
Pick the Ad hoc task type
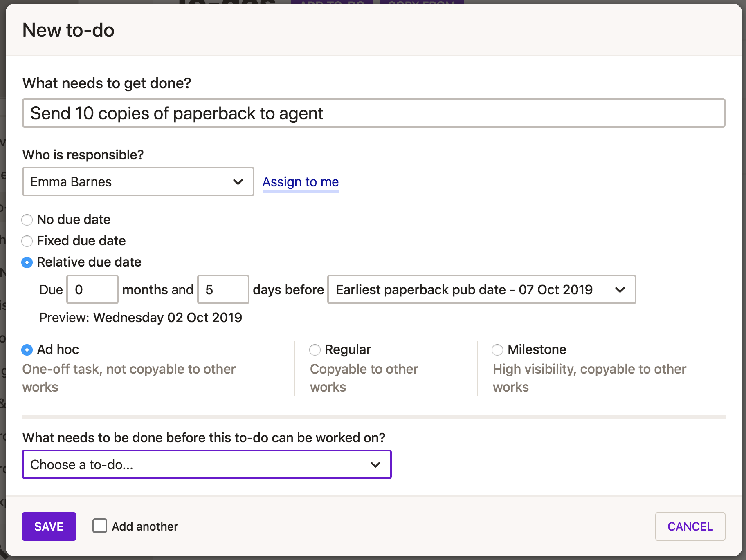tap(27, 350)
